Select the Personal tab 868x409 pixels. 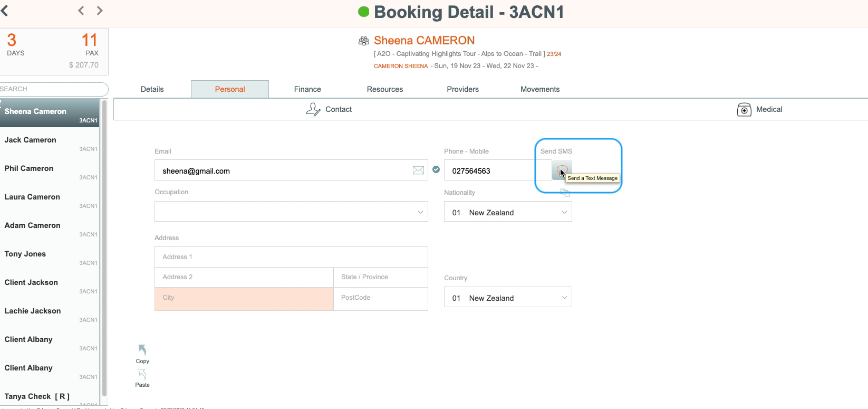point(230,89)
